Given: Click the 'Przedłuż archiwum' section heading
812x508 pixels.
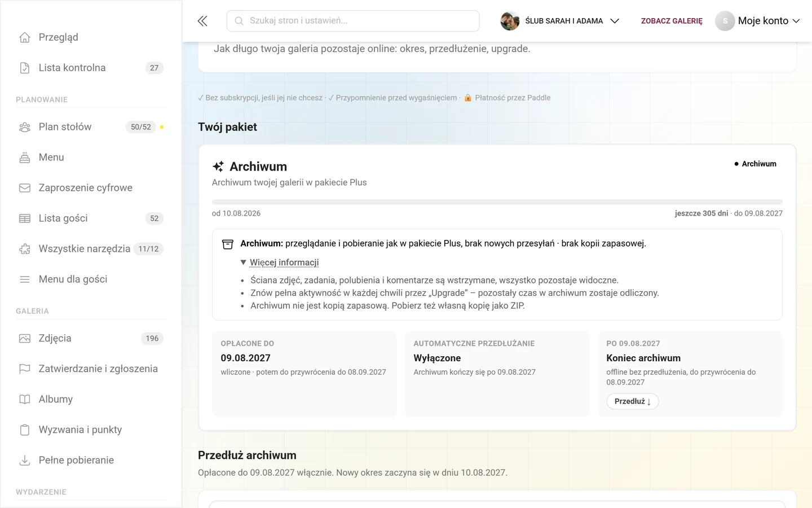Looking at the screenshot, I should tap(247, 456).
